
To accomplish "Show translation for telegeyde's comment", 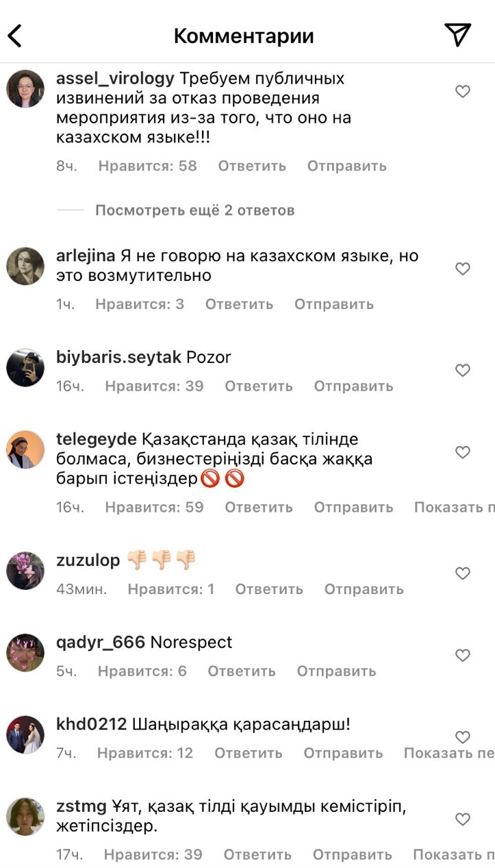I will tap(454, 508).
